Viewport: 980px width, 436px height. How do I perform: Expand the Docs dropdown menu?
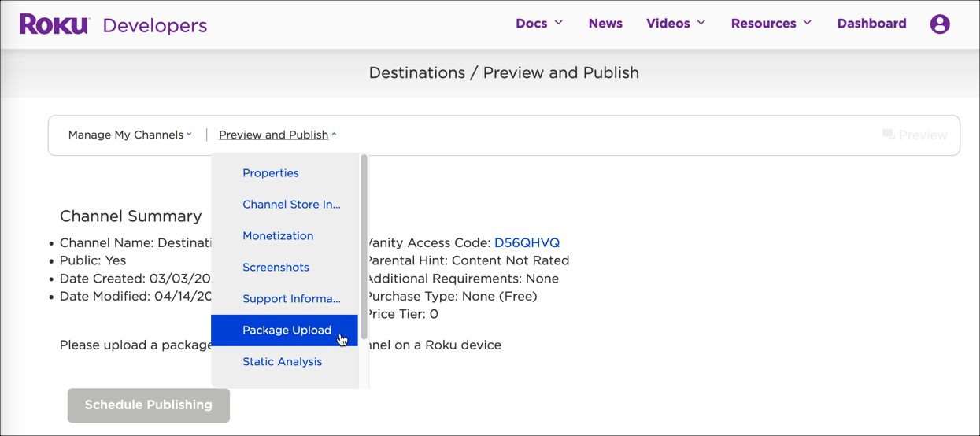tap(539, 24)
